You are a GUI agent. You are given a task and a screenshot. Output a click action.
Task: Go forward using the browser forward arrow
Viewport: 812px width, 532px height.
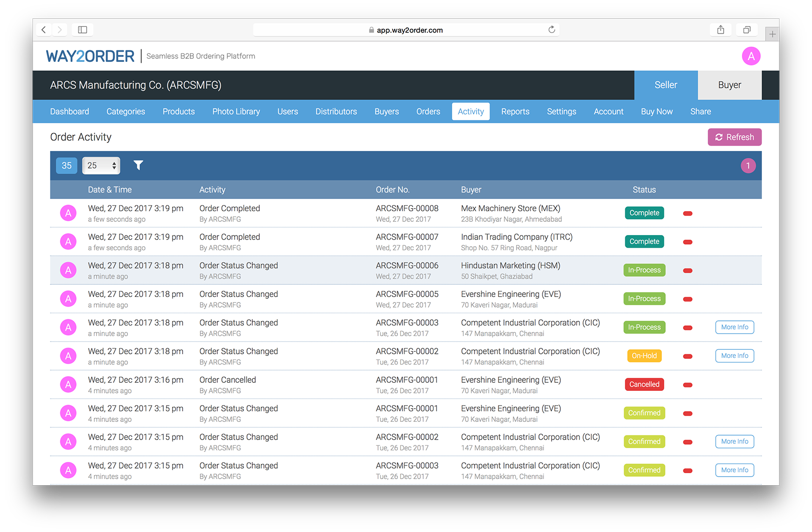tap(60, 30)
